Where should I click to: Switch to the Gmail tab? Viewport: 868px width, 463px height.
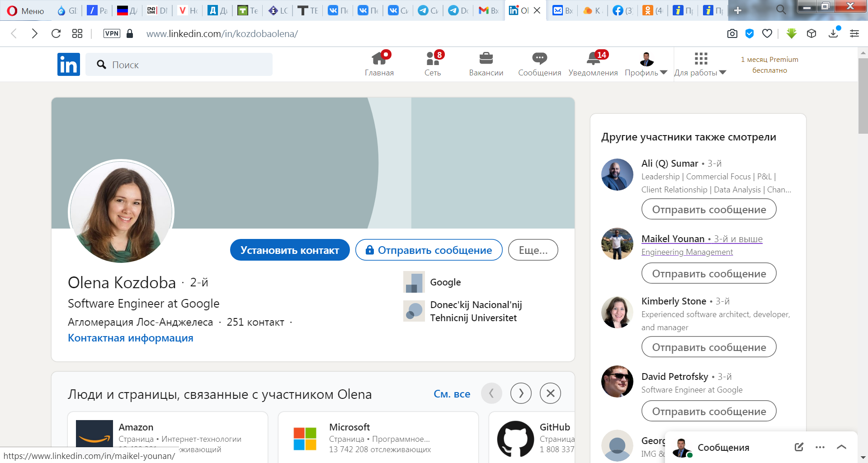point(489,10)
